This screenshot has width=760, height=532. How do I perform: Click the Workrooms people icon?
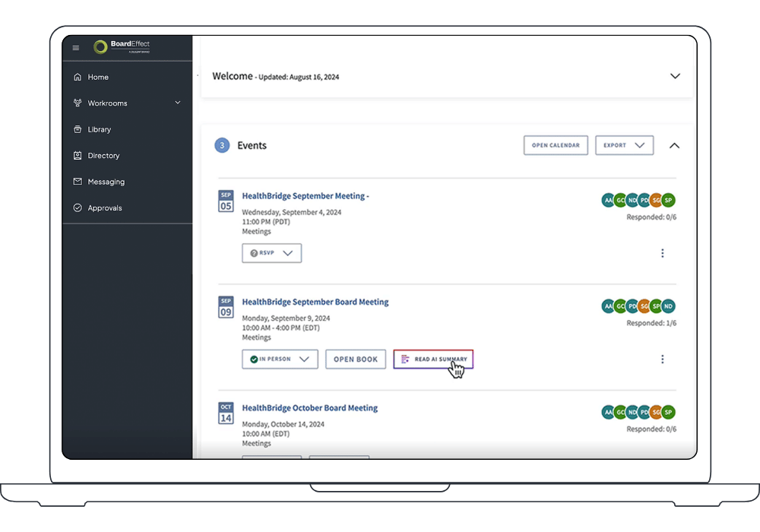click(x=78, y=103)
